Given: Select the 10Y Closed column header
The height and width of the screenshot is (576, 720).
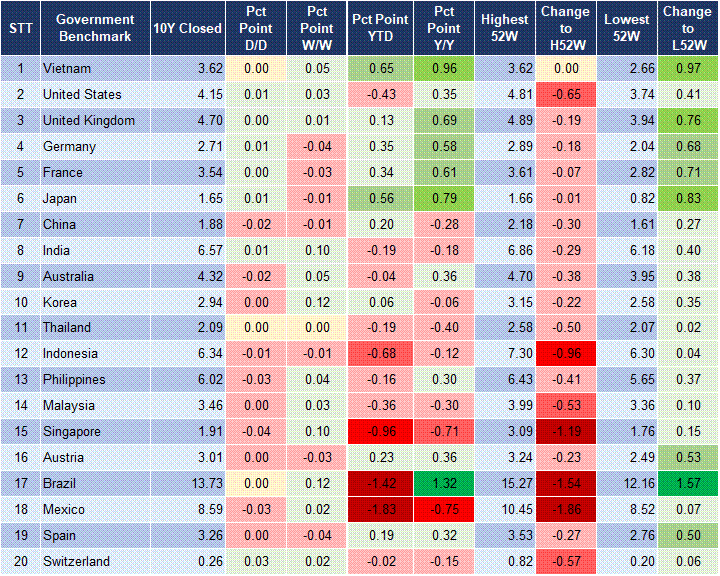Looking at the screenshot, I should (x=187, y=28).
